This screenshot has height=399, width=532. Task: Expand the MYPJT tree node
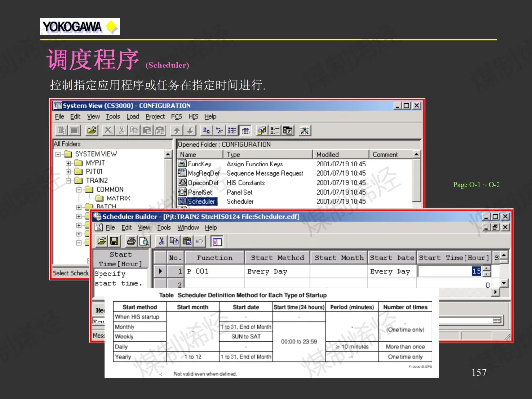(x=68, y=163)
